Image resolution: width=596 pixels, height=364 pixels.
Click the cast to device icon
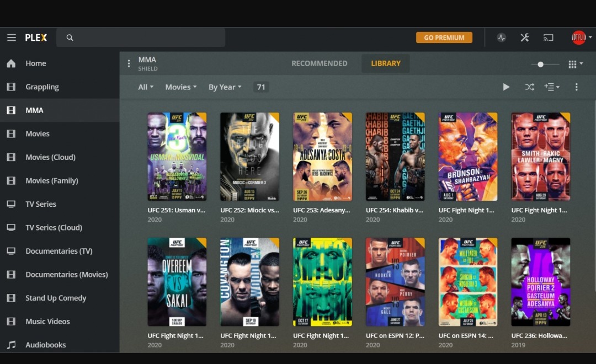click(x=548, y=38)
